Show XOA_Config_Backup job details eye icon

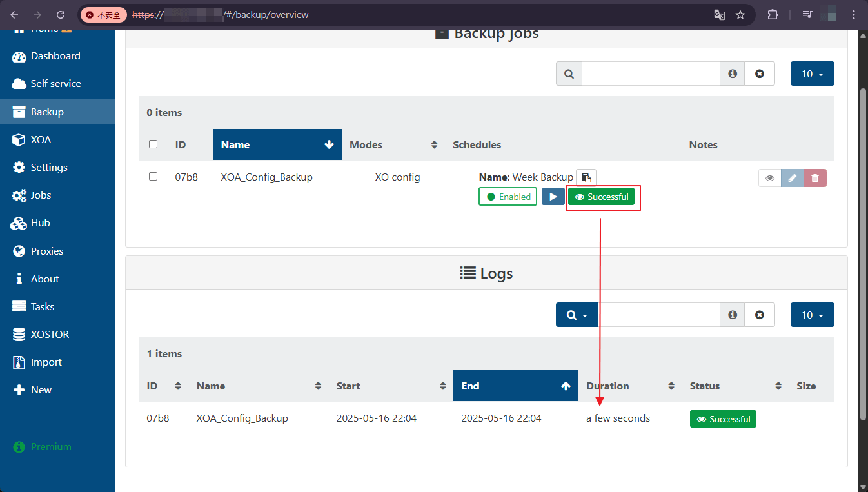pos(769,178)
